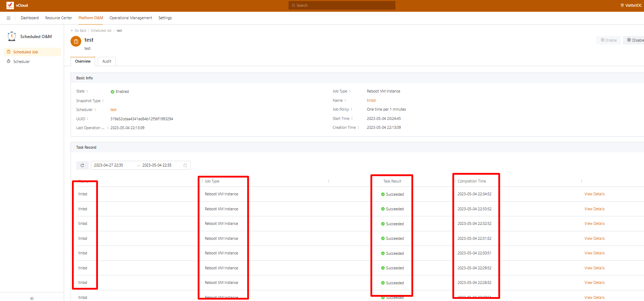The image size is (644, 301).
Task: Click the vCloud logo icon
Action: pyautogui.click(x=10, y=5)
